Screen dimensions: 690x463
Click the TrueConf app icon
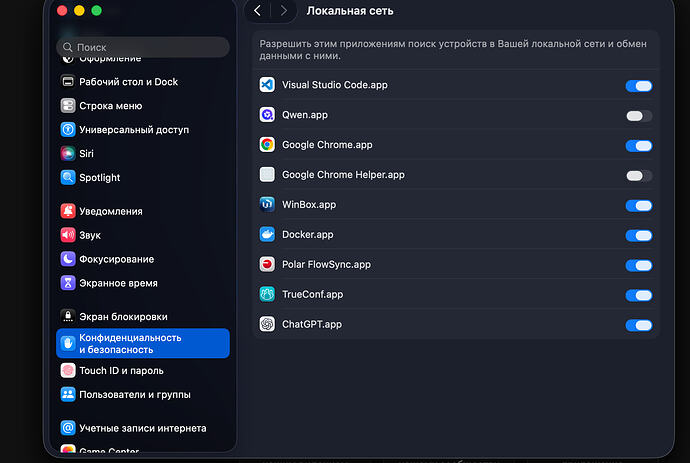pos(267,294)
